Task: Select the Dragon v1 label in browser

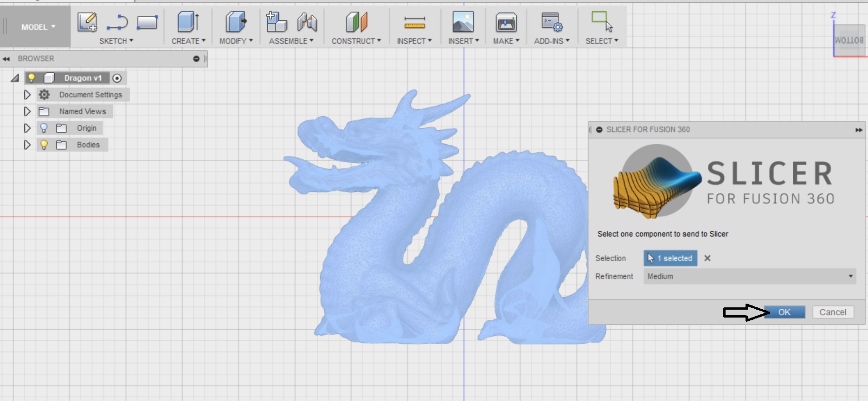Action: tap(83, 78)
